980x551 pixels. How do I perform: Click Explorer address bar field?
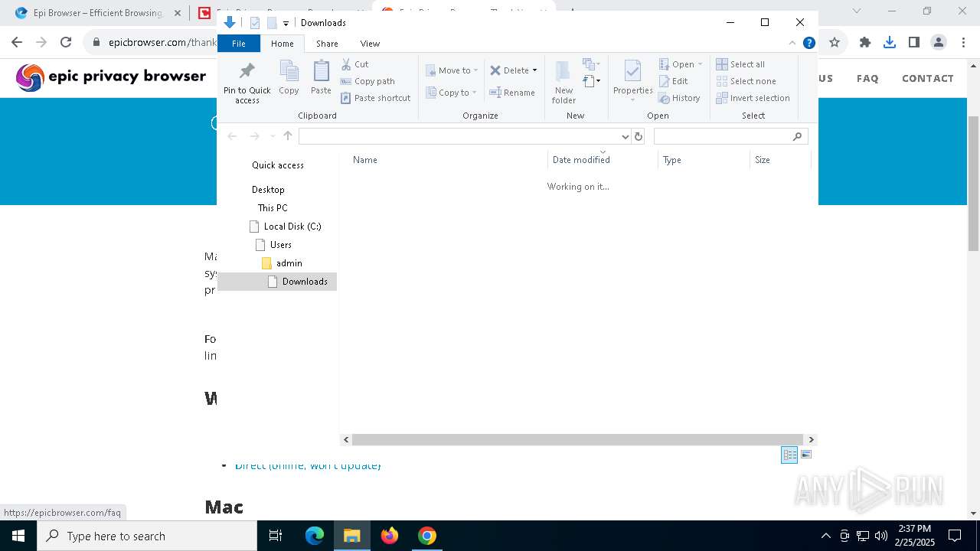459,136
